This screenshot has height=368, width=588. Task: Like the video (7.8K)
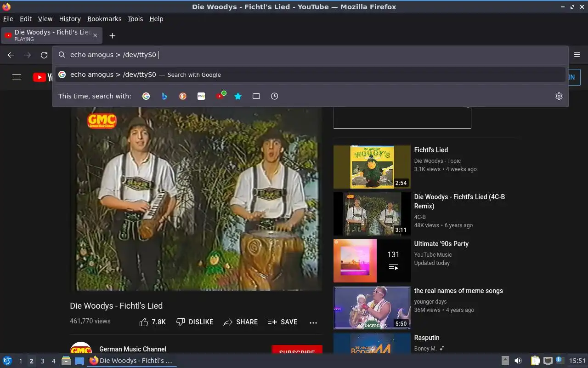click(153, 322)
